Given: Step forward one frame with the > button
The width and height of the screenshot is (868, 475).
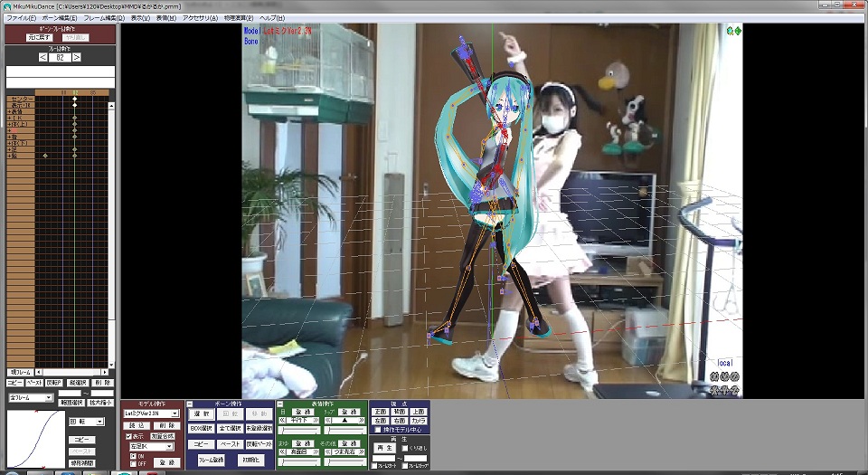Looking at the screenshot, I should pos(76,57).
